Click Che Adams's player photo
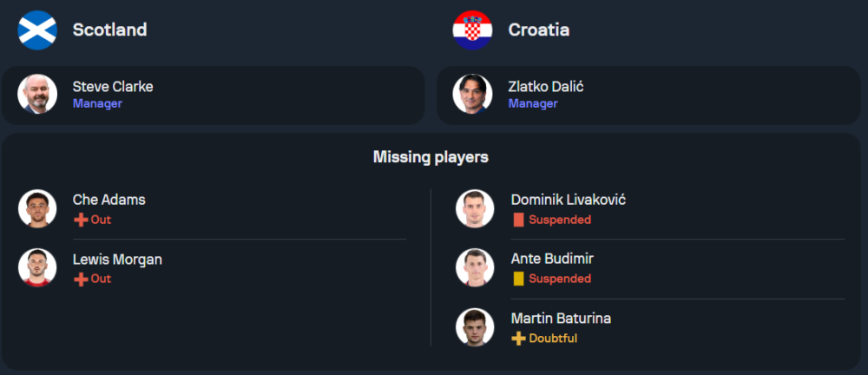Screen dimensions: 868x375 (x=37, y=208)
